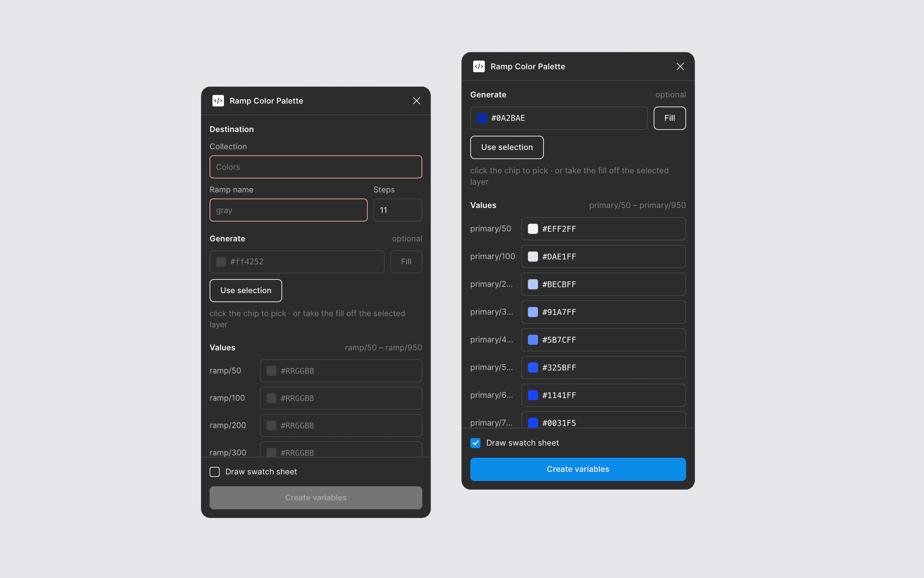Viewport: 924px width, 578px height.
Task: Edit the hex field showing #1141FF
Action: [603, 395]
